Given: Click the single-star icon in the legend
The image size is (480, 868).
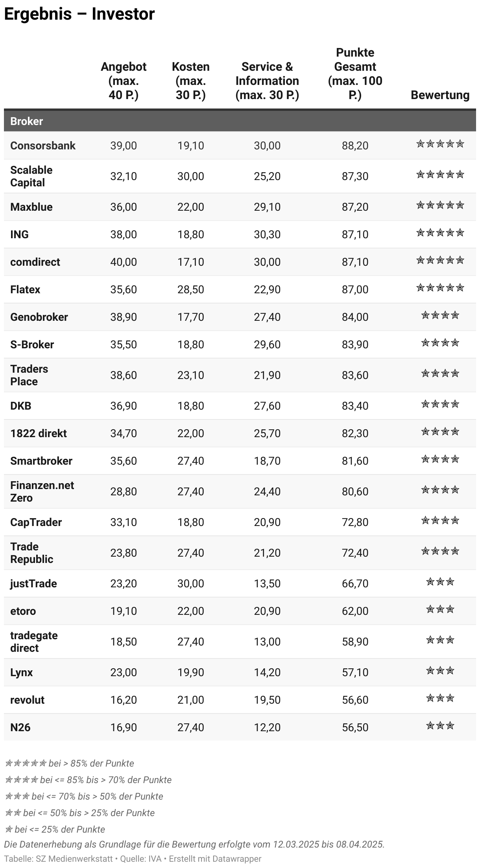Looking at the screenshot, I should 9,829.
